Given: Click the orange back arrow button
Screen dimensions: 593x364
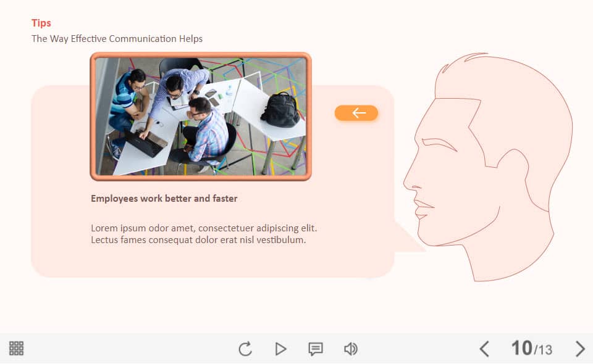Looking at the screenshot, I should (x=356, y=113).
